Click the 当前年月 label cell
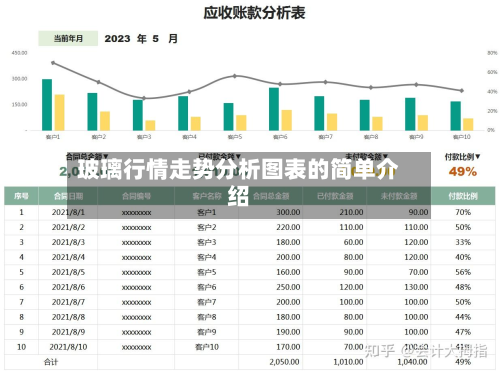 [x=68, y=38]
